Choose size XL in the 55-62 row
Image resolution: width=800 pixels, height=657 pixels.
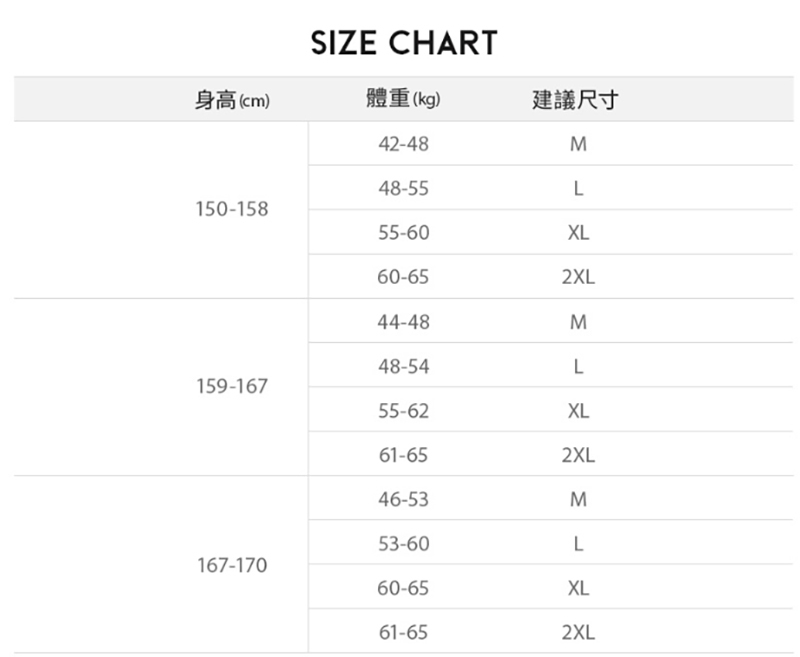pyautogui.click(x=577, y=411)
